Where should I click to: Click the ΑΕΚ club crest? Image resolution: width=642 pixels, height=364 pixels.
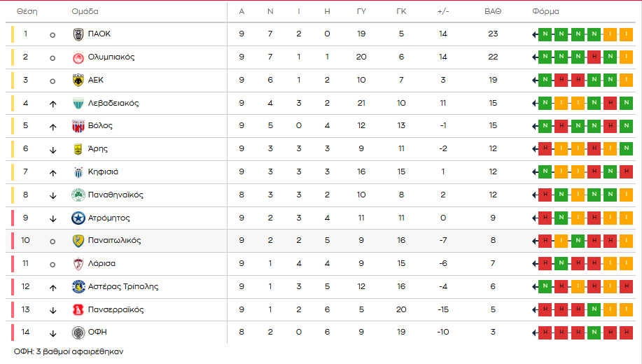click(x=78, y=80)
